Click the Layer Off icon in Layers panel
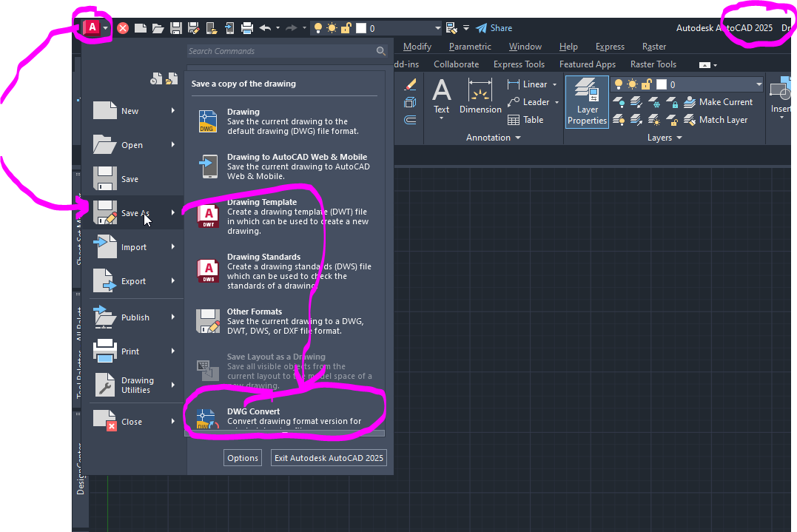Image resolution: width=797 pixels, height=532 pixels. [x=619, y=102]
